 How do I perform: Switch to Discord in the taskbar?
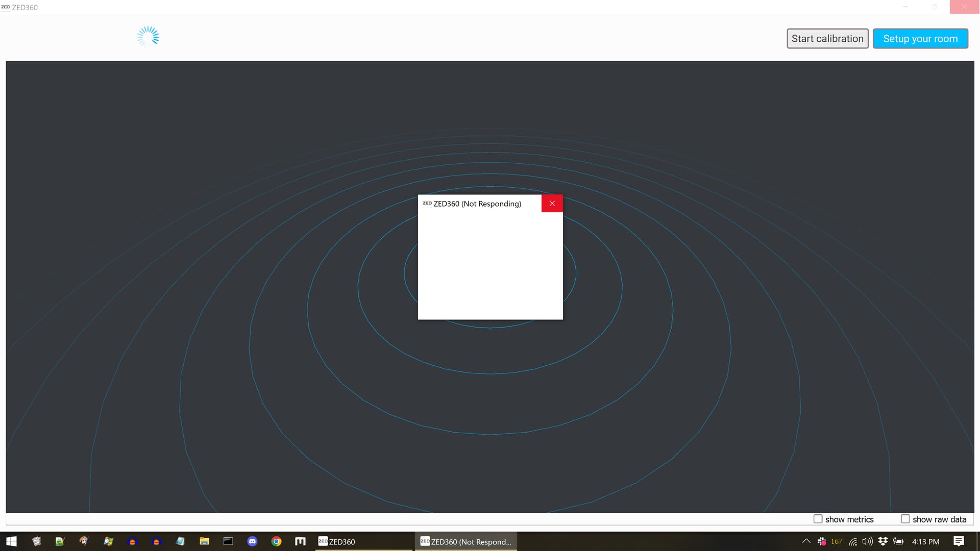[x=252, y=541]
